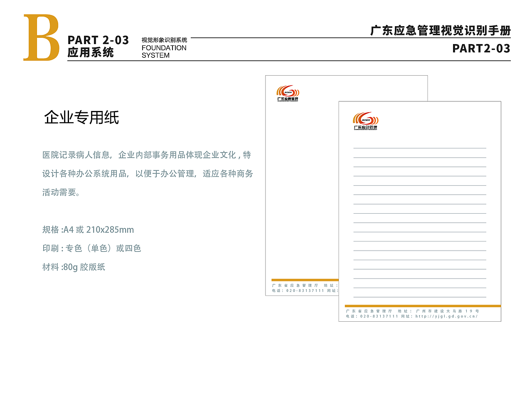Select the 规格 :A4 或 210x285mm specification line
532x399 pixels.
click(x=88, y=229)
